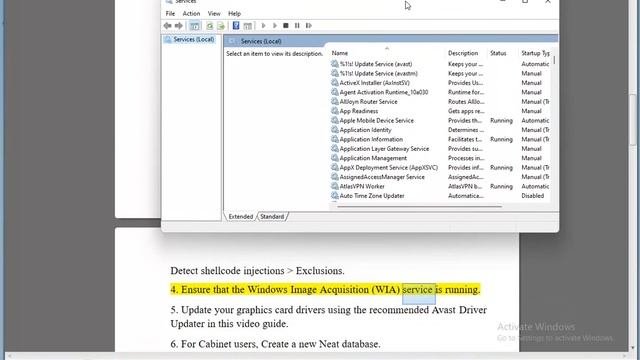Switch to the Standard tab
Screen dimensions: 640x360
click(272, 217)
